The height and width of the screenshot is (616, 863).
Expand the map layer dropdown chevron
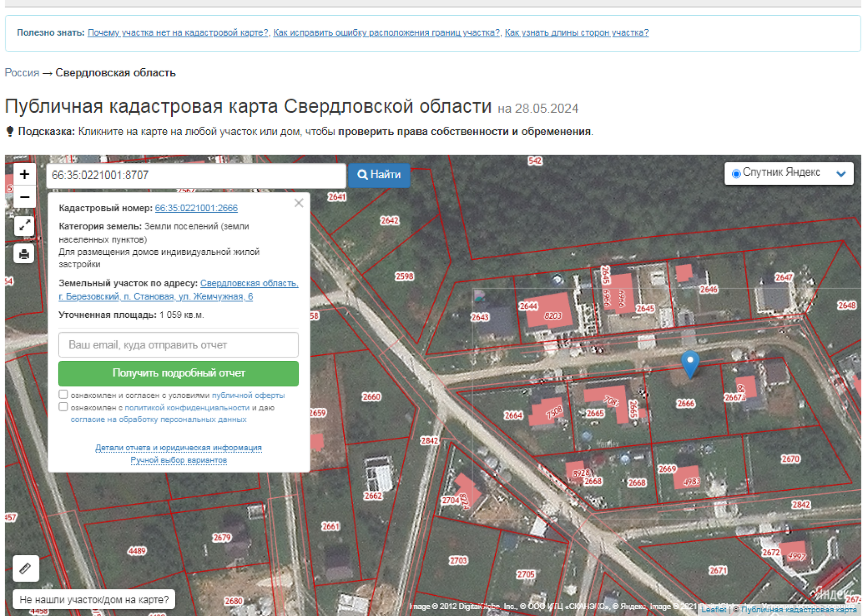point(841,173)
